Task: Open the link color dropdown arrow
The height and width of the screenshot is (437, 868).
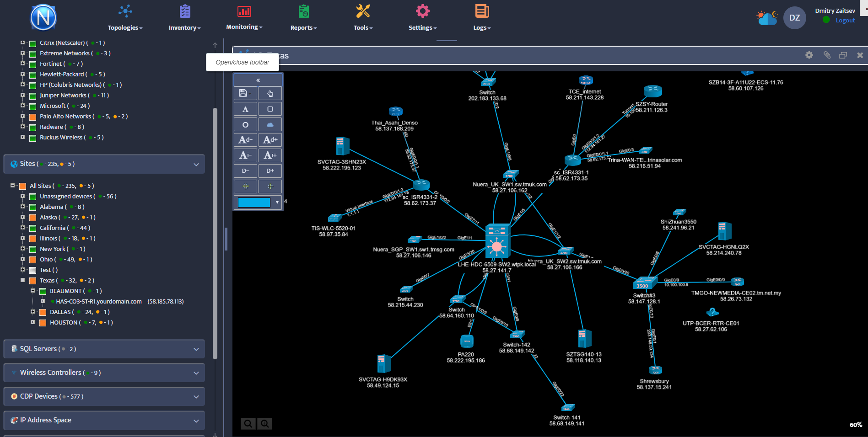Action: 277,202
